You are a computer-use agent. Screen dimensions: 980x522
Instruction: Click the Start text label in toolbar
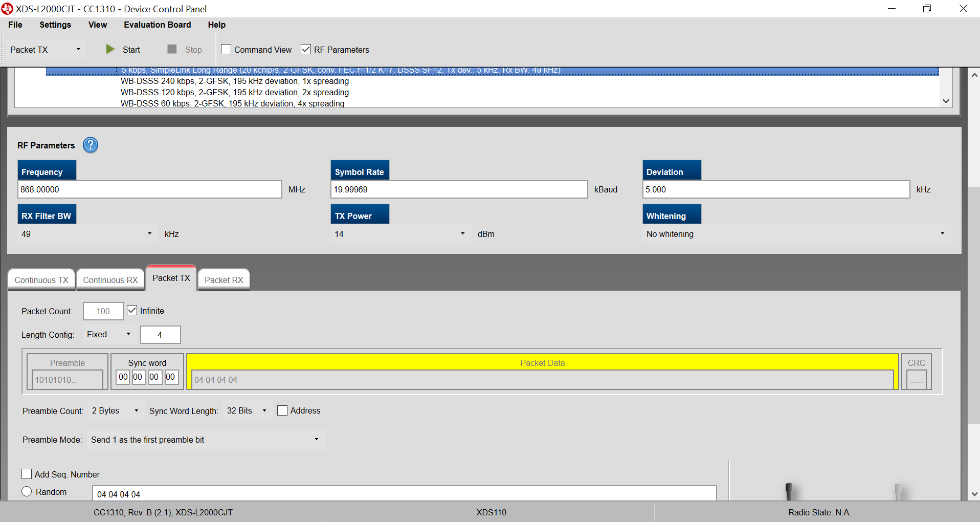[x=131, y=50]
